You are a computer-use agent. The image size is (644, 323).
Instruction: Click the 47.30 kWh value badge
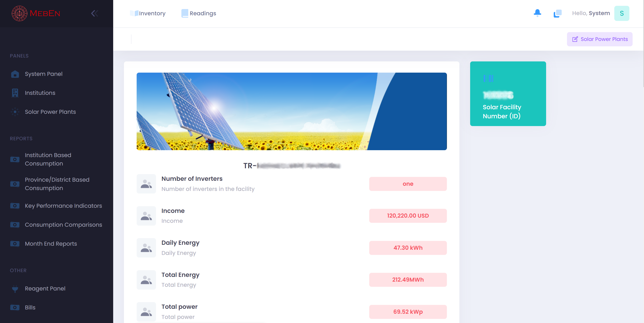(x=408, y=248)
